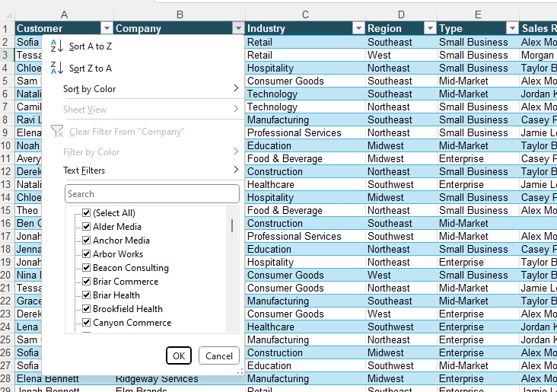Uncheck the Beacon Consulting checkbox
This screenshot has height=392, width=557.
pos(86,268)
